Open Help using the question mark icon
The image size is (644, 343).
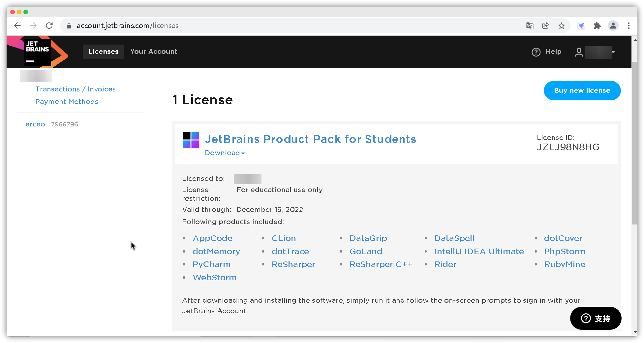(x=536, y=52)
